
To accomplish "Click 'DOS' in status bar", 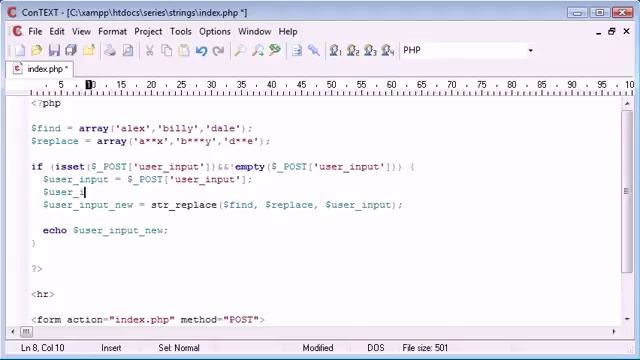I will pos(376,348).
